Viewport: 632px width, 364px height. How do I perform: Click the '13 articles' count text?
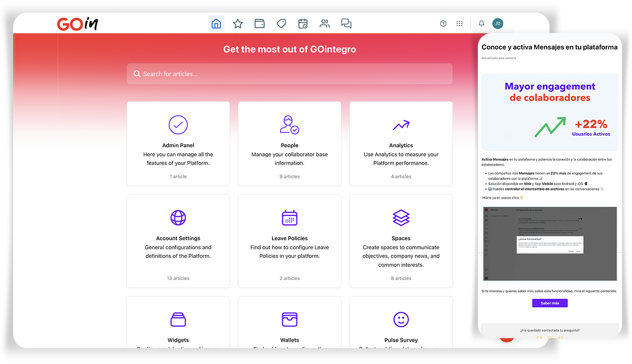click(x=178, y=278)
